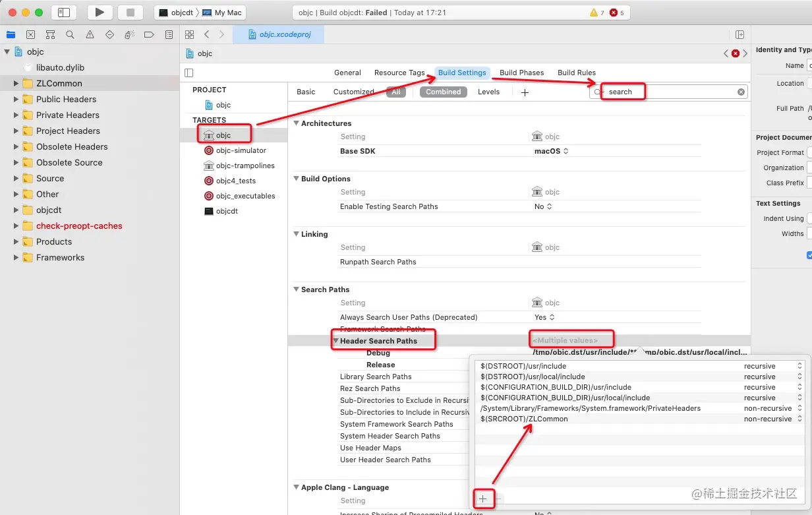The height and width of the screenshot is (515, 812).
Task: Open the Report navigator
Action: tap(169, 34)
